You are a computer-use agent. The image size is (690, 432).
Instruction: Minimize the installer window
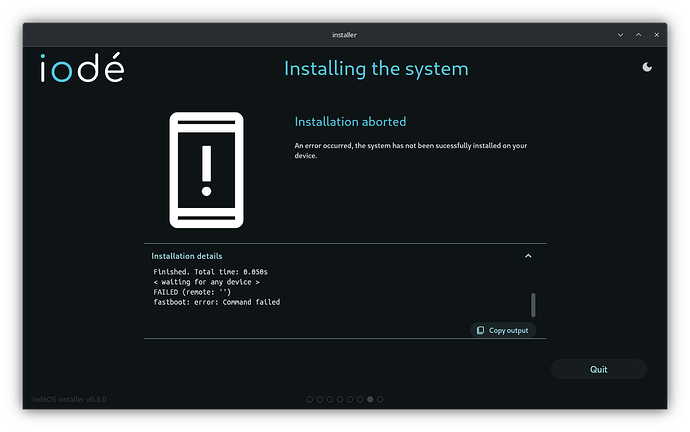click(620, 35)
